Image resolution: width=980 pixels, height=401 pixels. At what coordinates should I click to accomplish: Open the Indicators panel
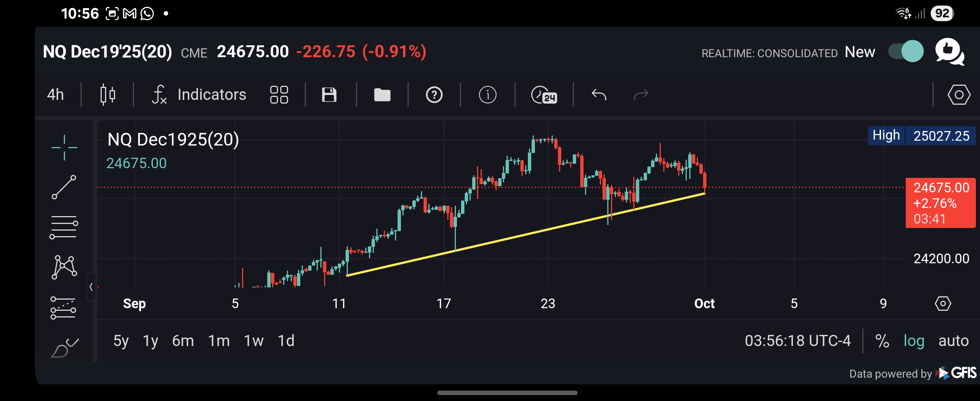point(199,94)
